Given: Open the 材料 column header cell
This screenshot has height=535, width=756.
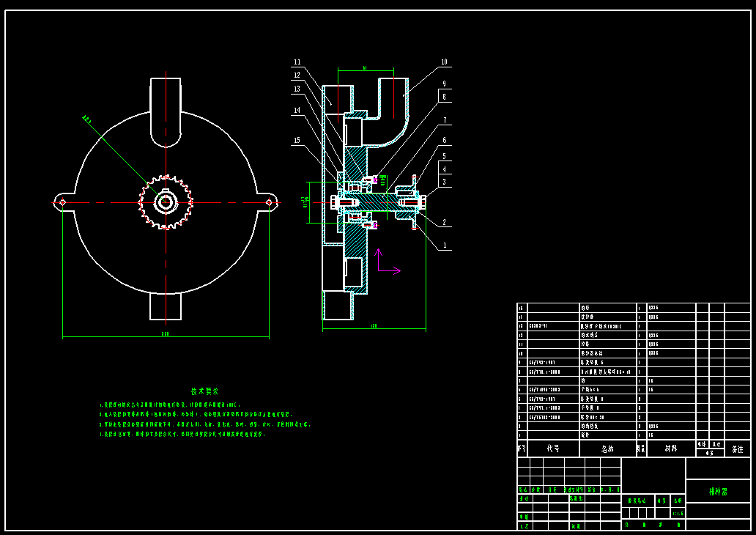Looking at the screenshot, I should 670,449.
